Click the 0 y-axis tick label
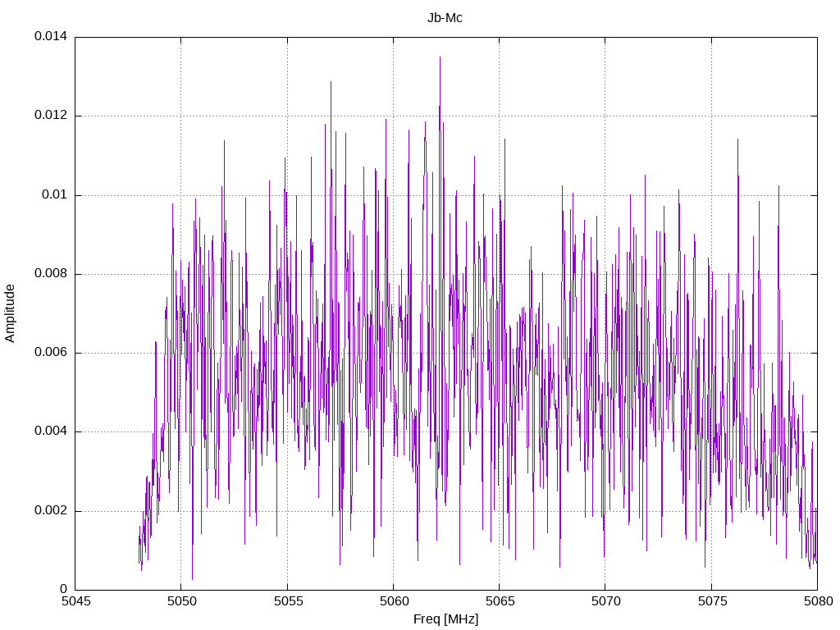Screen dimensions: 840x630 (64, 589)
